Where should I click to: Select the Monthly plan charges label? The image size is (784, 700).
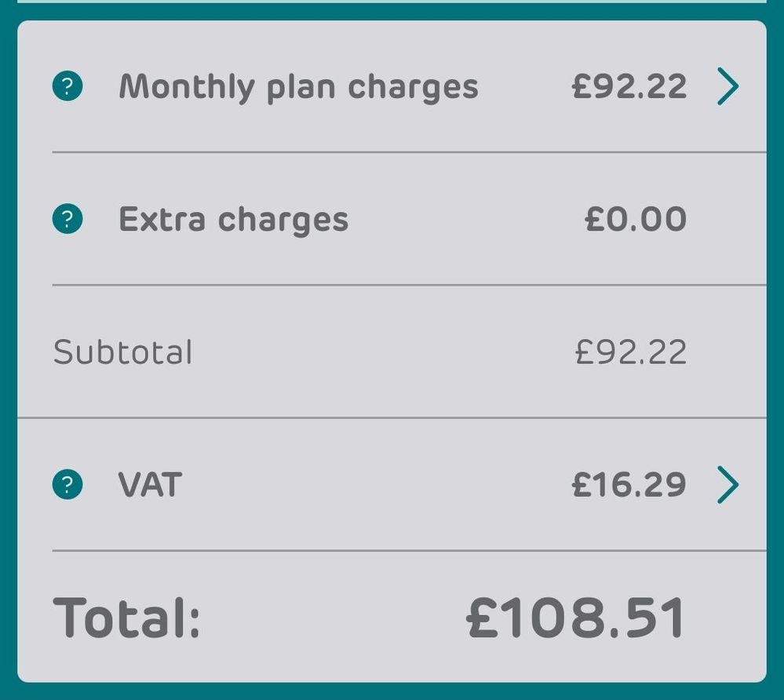point(298,86)
